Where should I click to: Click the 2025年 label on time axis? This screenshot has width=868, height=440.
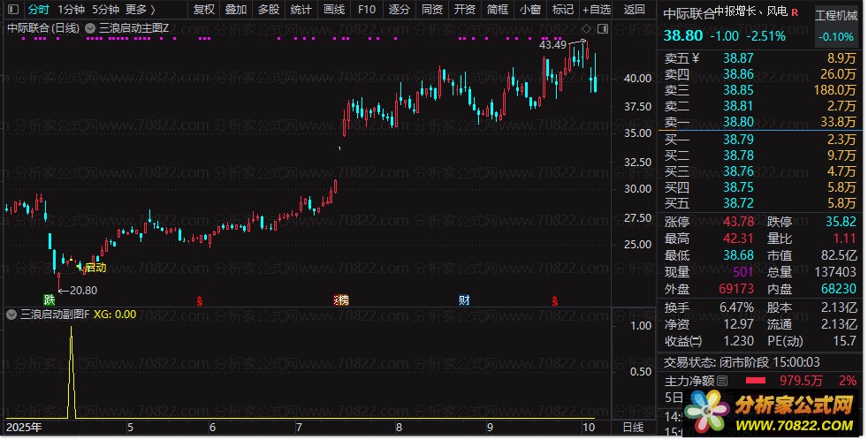point(24,428)
